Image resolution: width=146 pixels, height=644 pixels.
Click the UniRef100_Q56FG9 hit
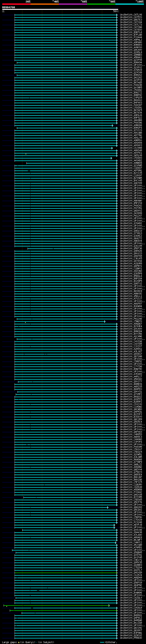tap(131, 583)
